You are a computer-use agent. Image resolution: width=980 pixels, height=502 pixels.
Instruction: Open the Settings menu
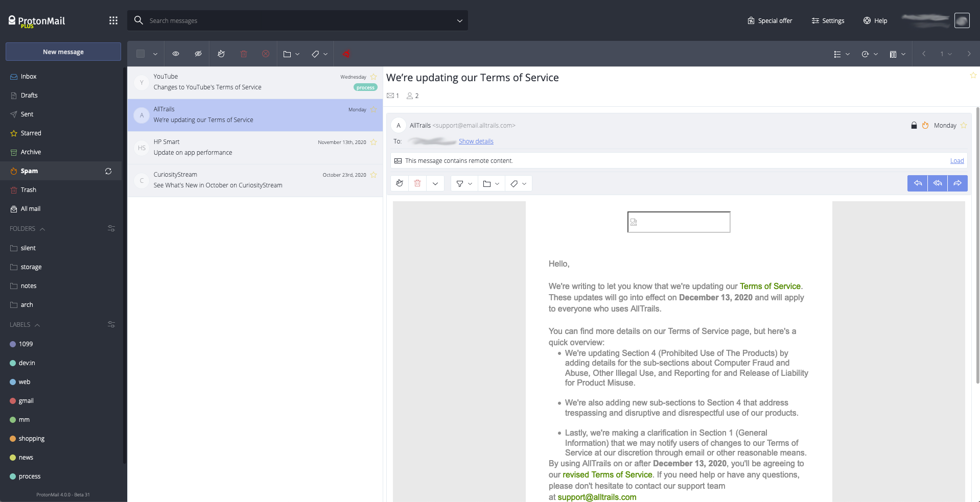coord(827,20)
